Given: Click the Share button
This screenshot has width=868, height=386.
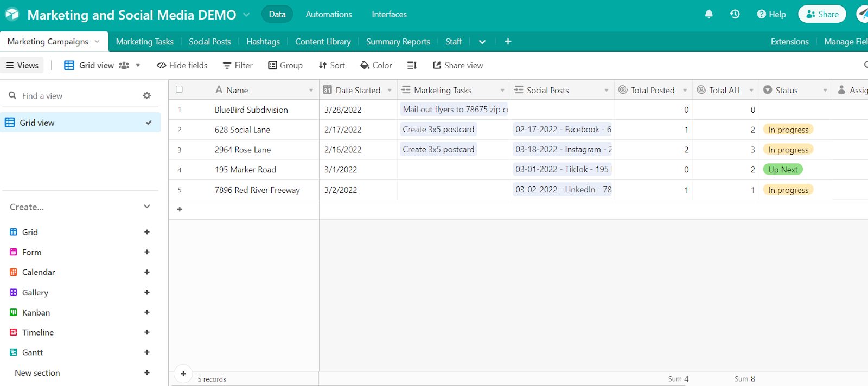Looking at the screenshot, I should tap(822, 14).
